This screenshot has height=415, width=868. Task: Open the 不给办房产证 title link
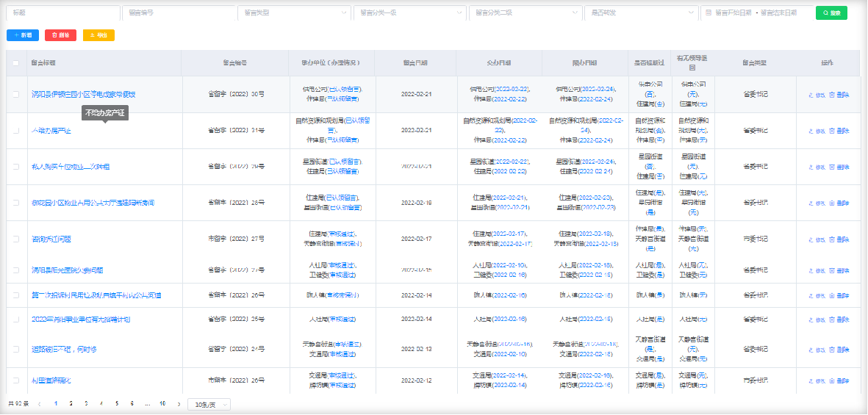tap(51, 131)
